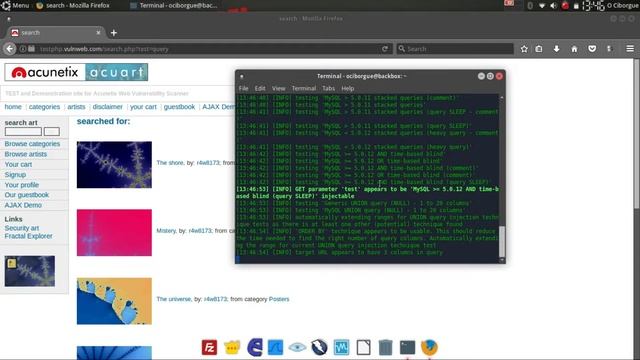Click the Signup sidebar link
The width and height of the screenshot is (640, 360).
15,175
